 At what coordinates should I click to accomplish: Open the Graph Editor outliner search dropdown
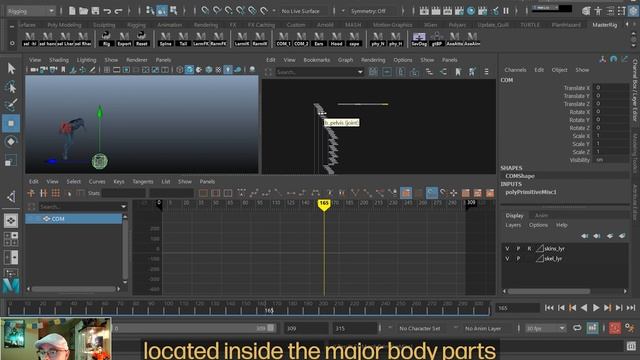tap(124, 207)
